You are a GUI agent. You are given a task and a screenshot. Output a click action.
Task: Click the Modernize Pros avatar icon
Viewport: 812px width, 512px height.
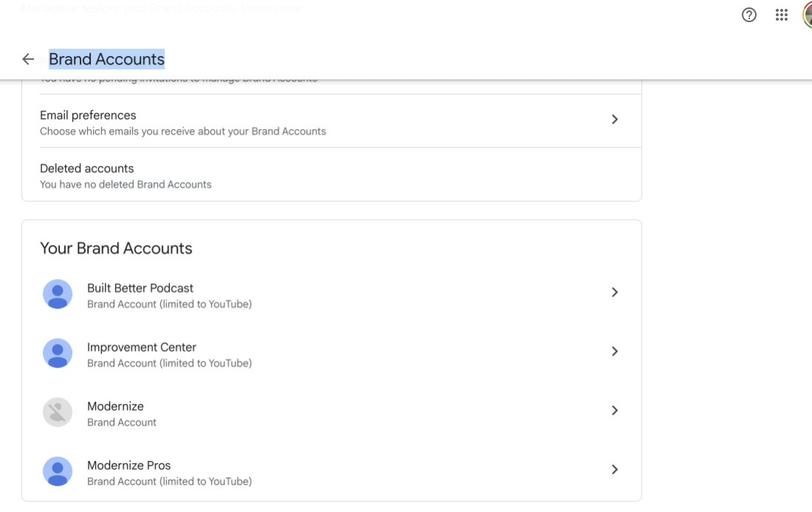pyautogui.click(x=58, y=471)
